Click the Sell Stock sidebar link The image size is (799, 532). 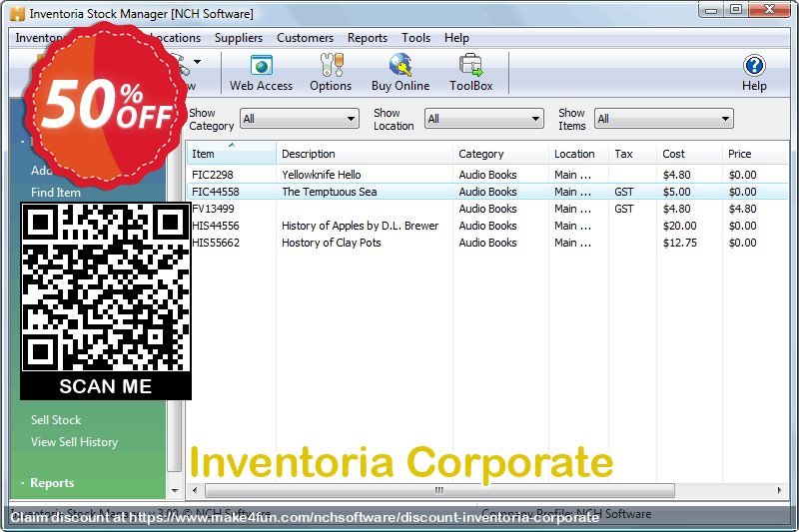point(56,420)
